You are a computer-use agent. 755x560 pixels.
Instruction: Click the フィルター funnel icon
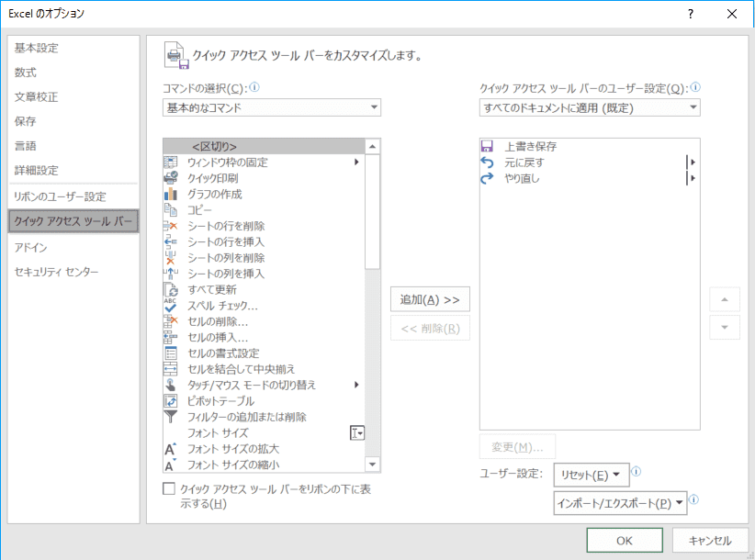tap(171, 416)
